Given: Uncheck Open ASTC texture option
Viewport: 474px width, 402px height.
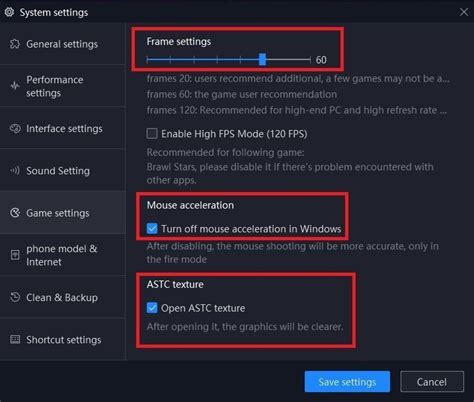Looking at the screenshot, I should click(x=152, y=308).
